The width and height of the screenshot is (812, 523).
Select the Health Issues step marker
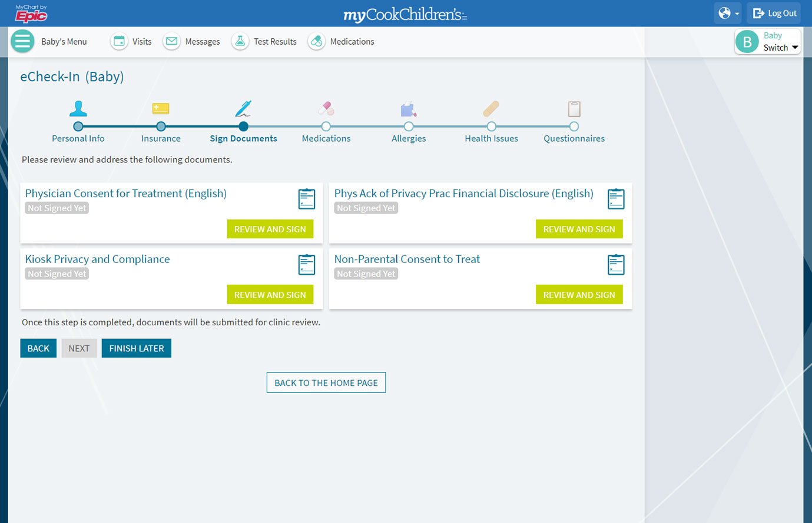(491, 126)
